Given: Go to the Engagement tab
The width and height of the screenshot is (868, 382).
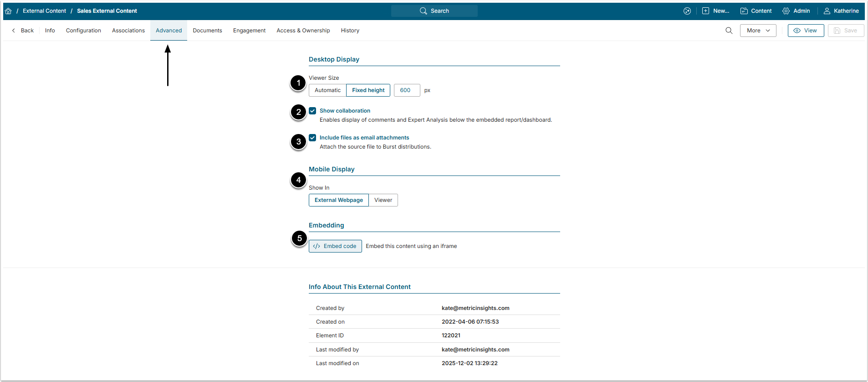Looking at the screenshot, I should pos(249,31).
